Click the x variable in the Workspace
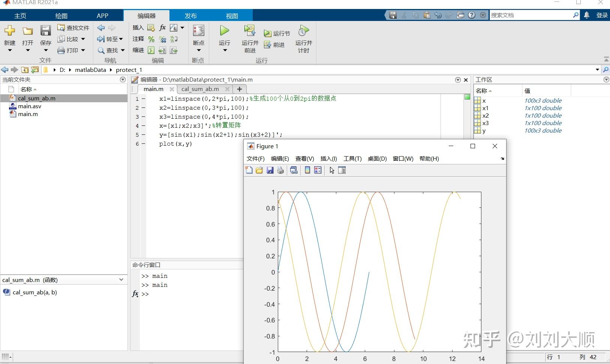610x364 pixels. pyautogui.click(x=484, y=100)
